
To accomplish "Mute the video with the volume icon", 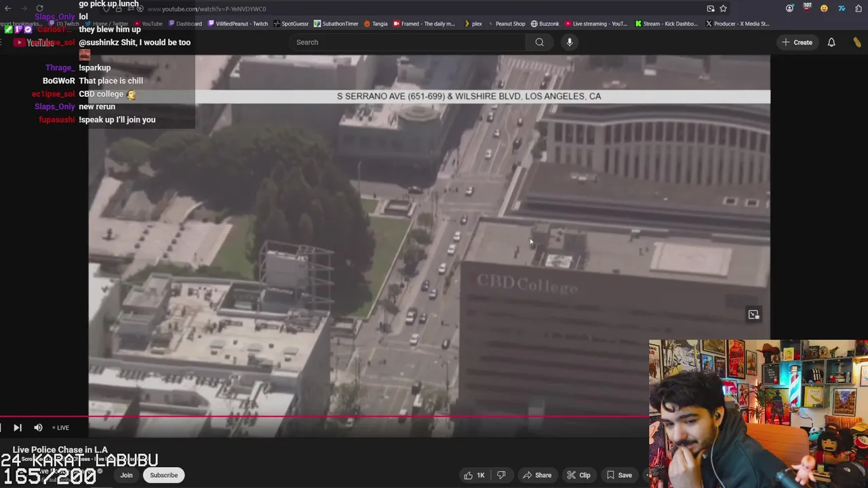I will coord(38,428).
